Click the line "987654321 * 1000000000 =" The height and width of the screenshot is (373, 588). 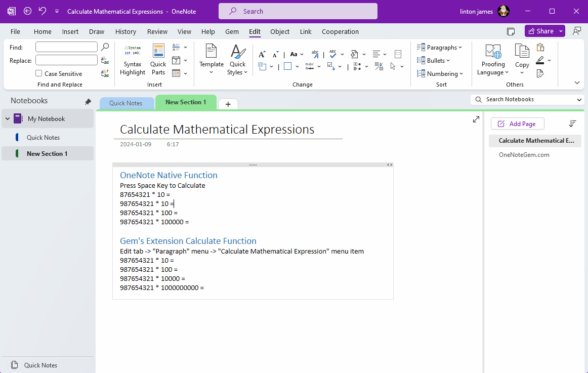click(x=161, y=288)
